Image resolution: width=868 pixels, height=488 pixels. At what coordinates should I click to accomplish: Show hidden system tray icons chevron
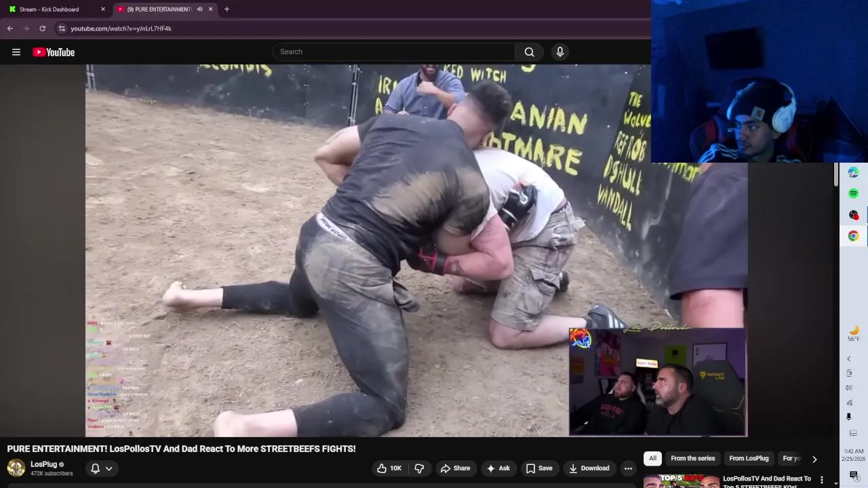tap(848, 359)
